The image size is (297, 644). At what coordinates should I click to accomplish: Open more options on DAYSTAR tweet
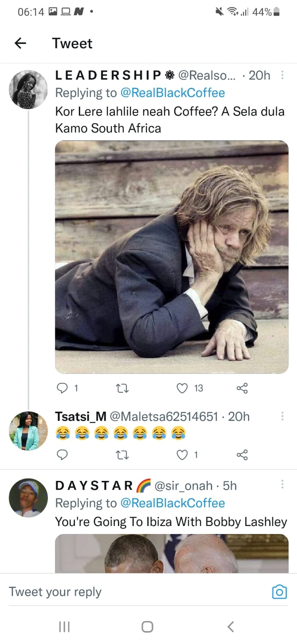[283, 485]
